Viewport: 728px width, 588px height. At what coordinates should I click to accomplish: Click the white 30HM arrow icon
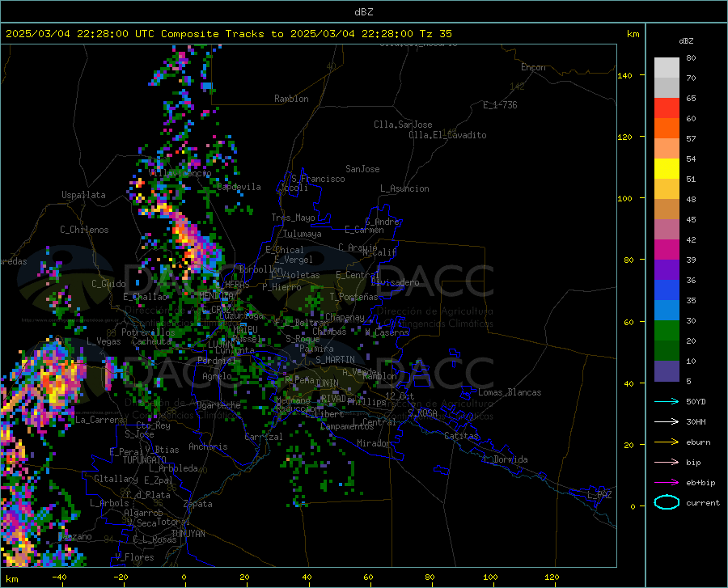[x=667, y=422]
